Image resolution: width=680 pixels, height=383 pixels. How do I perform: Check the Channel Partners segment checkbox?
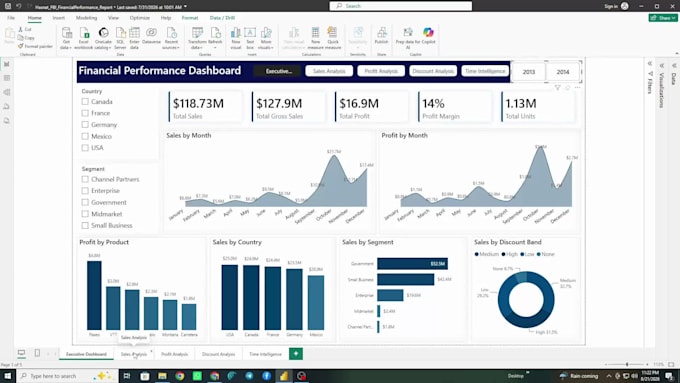click(85, 179)
